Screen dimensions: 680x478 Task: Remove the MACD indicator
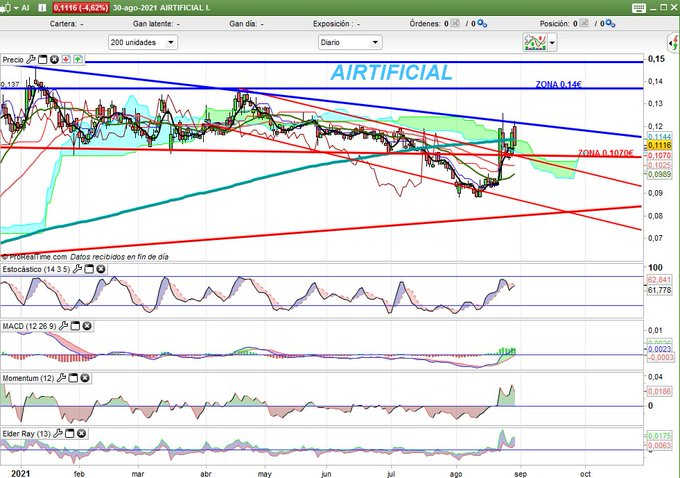click(87, 326)
